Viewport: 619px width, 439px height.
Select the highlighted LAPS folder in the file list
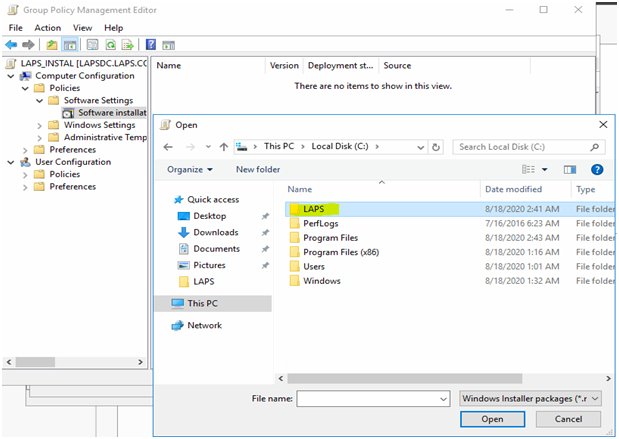(x=450, y=209)
